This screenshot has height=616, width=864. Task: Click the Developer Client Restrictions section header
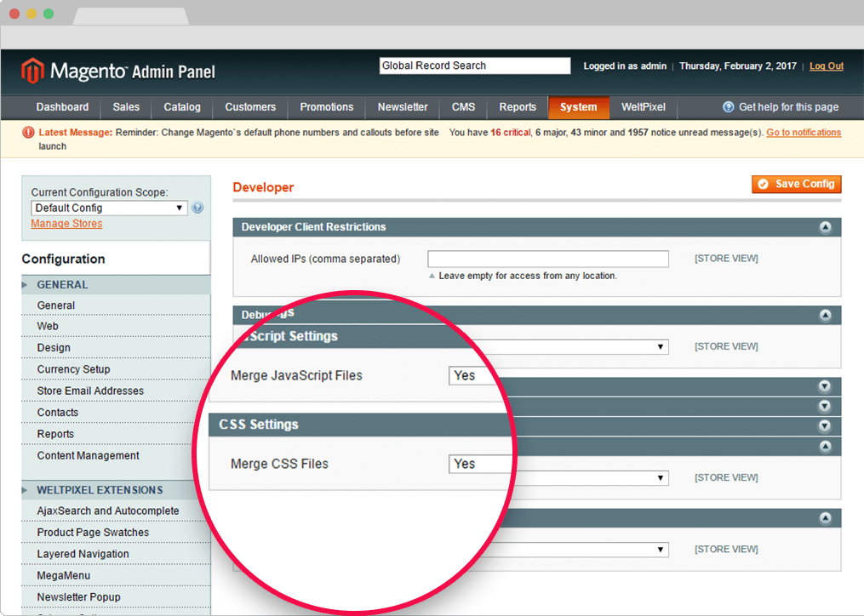[x=536, y=227]
